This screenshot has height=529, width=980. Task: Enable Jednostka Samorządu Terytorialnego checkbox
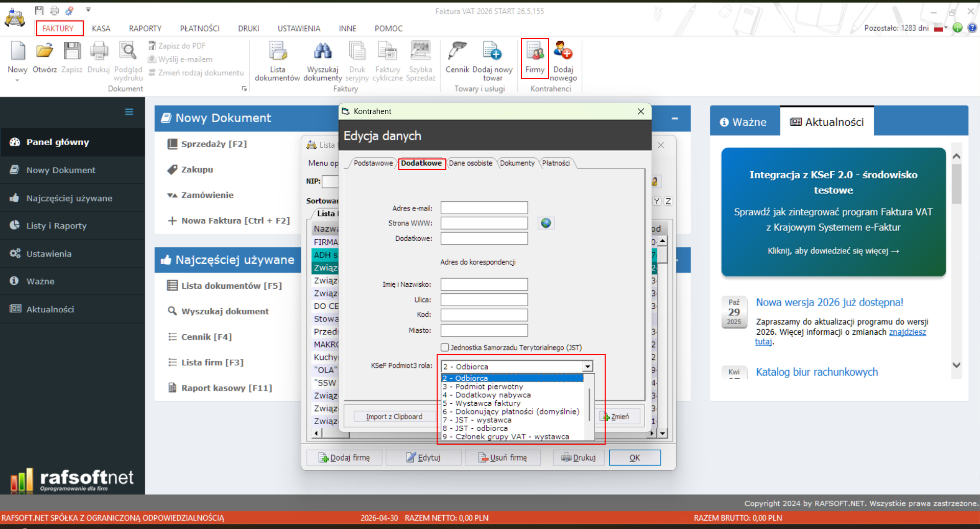[x=445, y=348]
